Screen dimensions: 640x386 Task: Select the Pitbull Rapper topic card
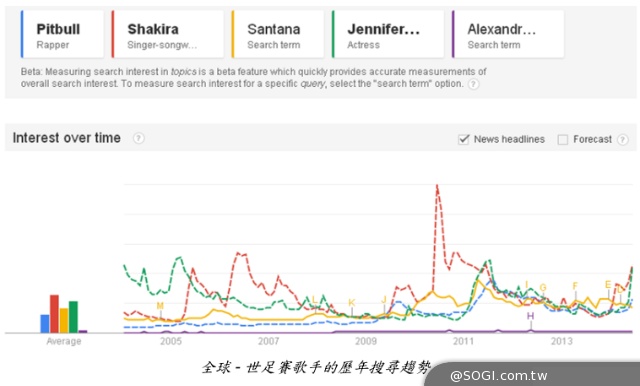tap(62, 35)
